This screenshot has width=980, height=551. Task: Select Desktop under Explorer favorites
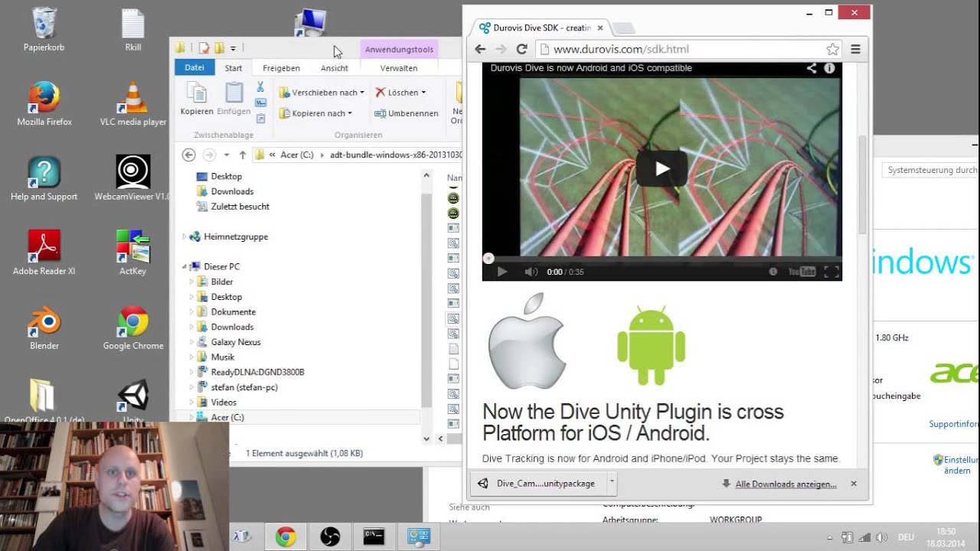pyautogui.click(x=226, y=176)
